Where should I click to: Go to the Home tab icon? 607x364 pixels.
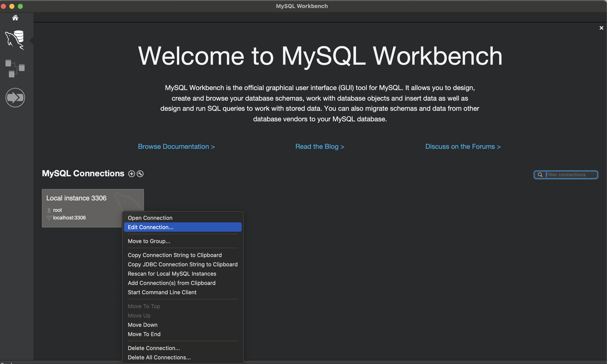click(x=15, y=18)
